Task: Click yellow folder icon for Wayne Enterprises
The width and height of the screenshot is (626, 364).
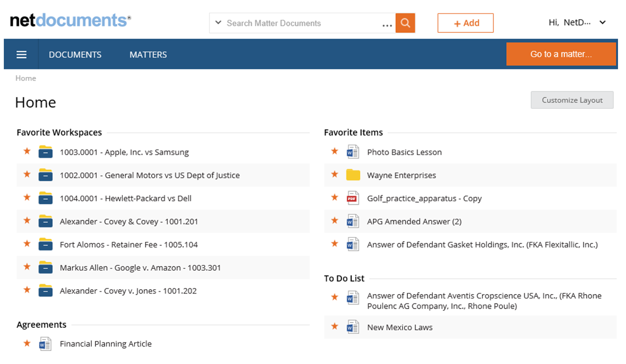Action: coord(353,175)
